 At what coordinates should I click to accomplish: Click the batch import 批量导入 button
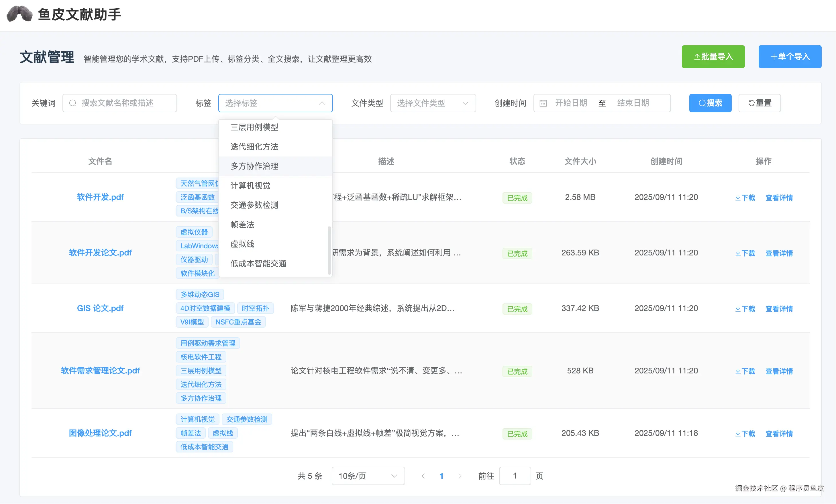point(713,57)
